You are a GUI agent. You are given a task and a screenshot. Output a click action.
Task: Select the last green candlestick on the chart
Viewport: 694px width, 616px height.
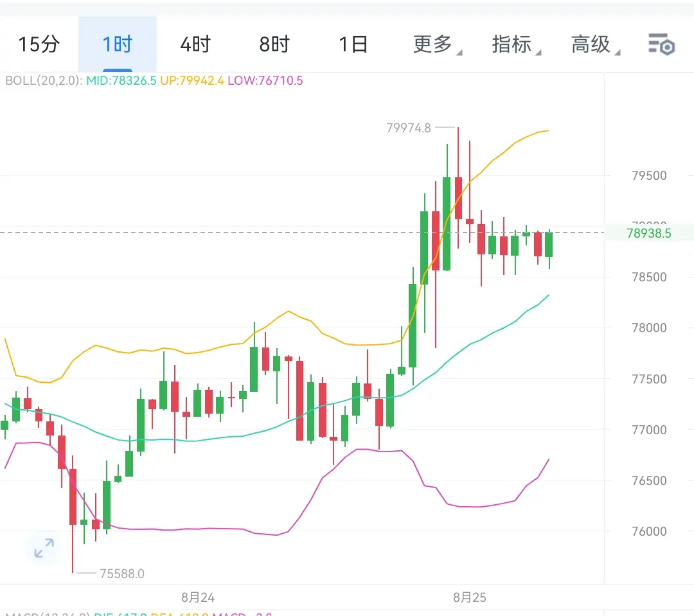point(549,244)
